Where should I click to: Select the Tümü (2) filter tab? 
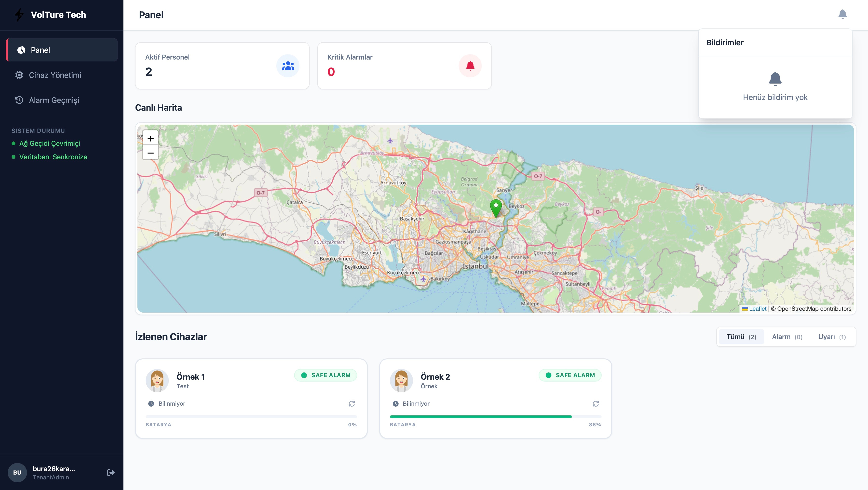point(741,337)
